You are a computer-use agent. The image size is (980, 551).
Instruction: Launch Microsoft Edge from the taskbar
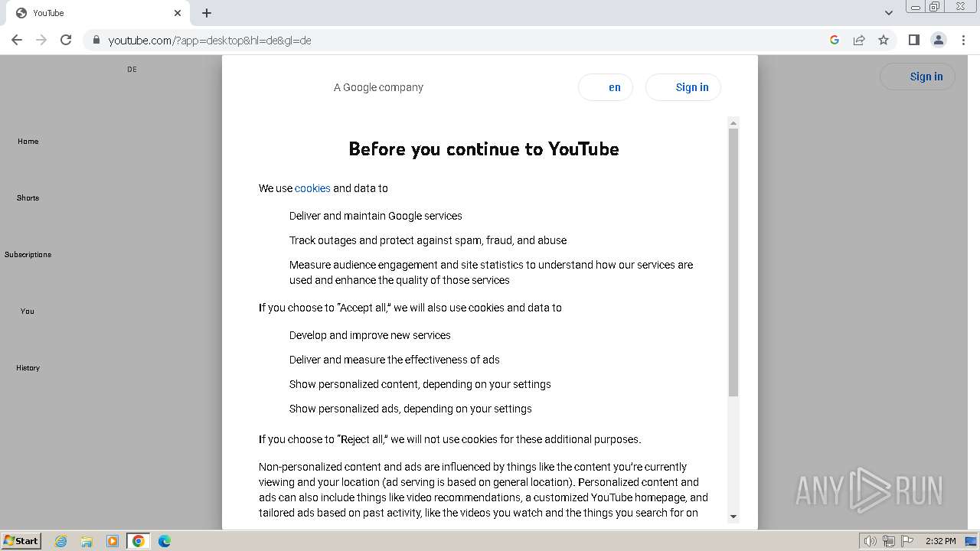165,541
